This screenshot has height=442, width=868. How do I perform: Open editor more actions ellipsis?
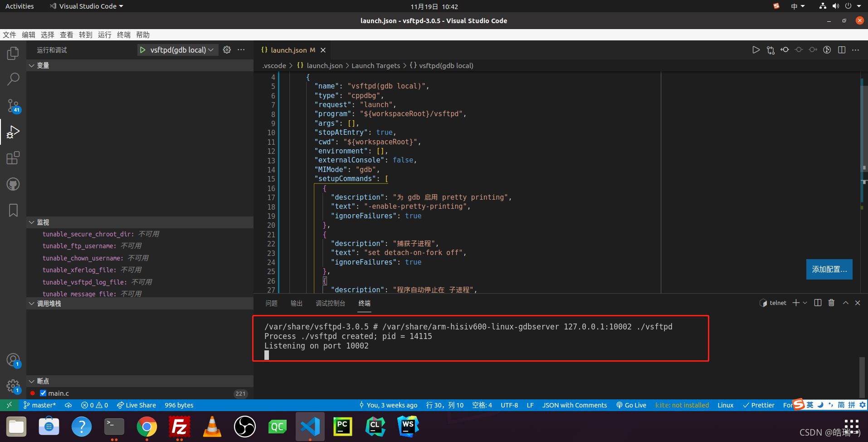pos(856,50)
